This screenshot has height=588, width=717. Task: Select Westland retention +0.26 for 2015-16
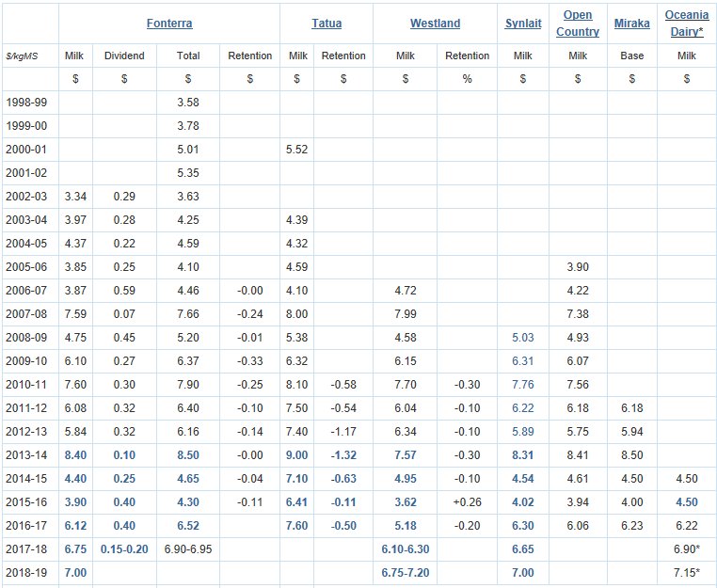click(x=467, y=502)
